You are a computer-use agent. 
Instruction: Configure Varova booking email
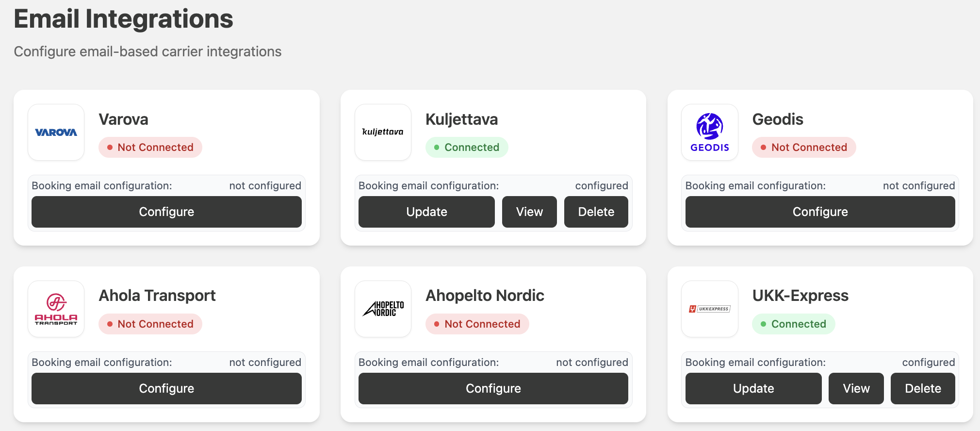click(x=166, y=212)
